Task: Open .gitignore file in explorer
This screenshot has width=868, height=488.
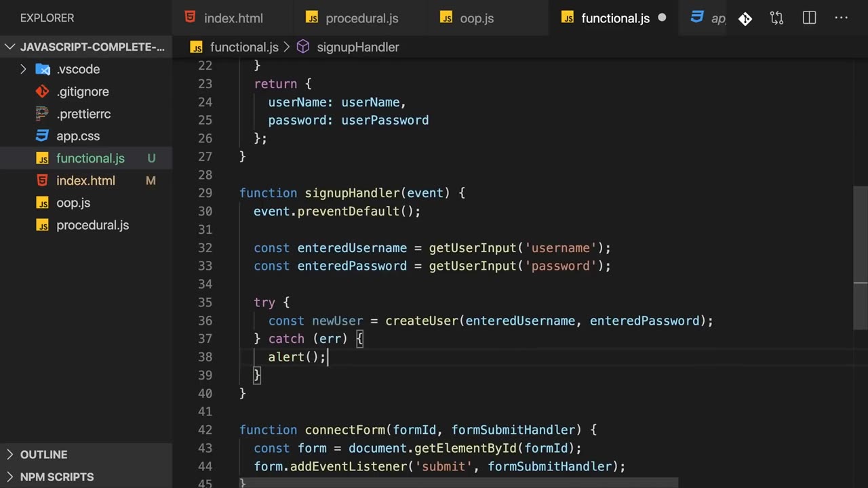Action: [82, 91]
